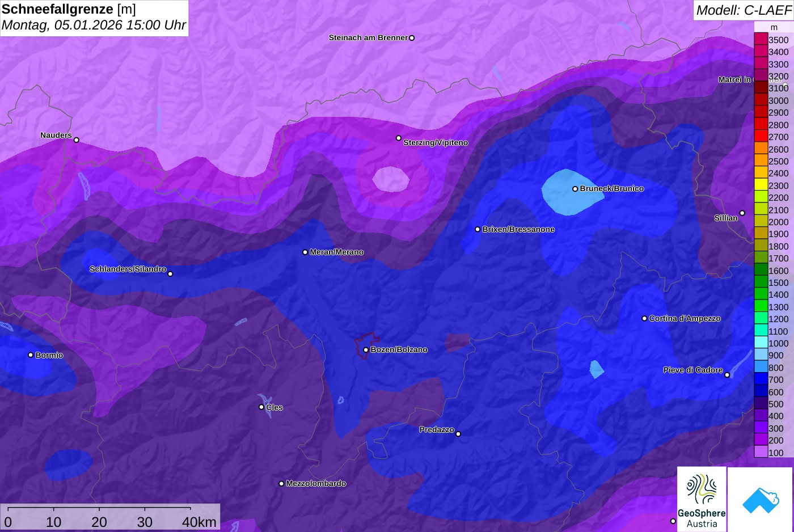Click the blue cloud-arrow logo
This screenshot has width=794, height=532.
(x=760, y=500)
